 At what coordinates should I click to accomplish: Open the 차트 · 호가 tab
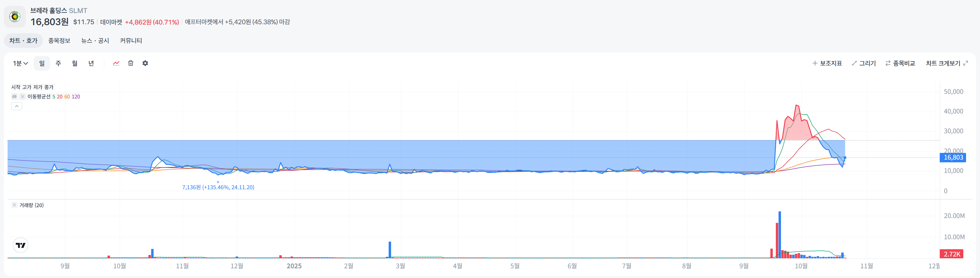pos(23,41)
